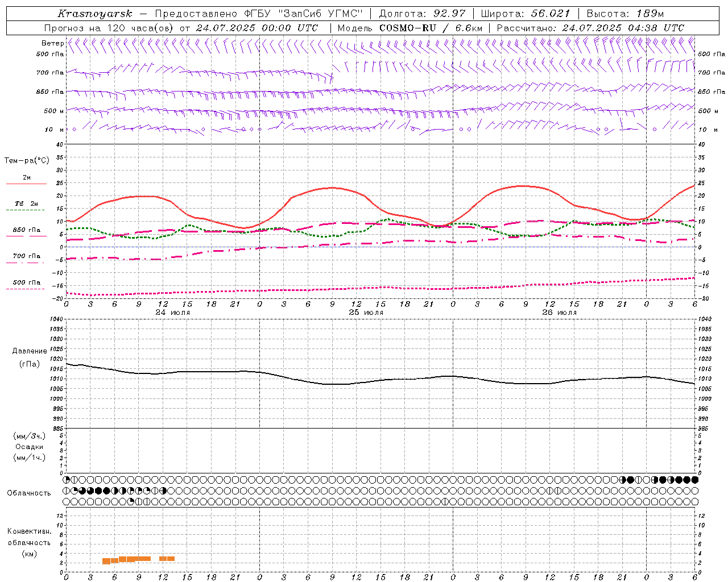Image resolution: width=728 pixels, height=582 pixels.
Task: Click the '850 гПа' temperature legend entry
Action: 26,230
